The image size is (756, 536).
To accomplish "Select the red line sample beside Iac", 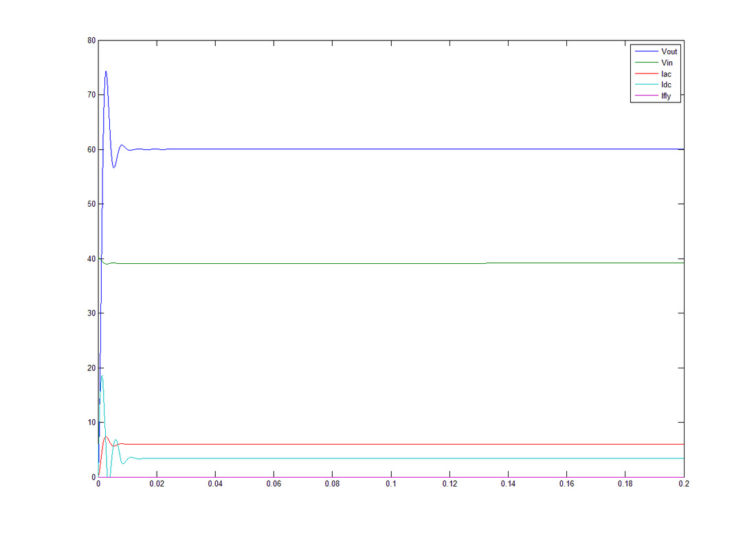I will tap(645, 74).
